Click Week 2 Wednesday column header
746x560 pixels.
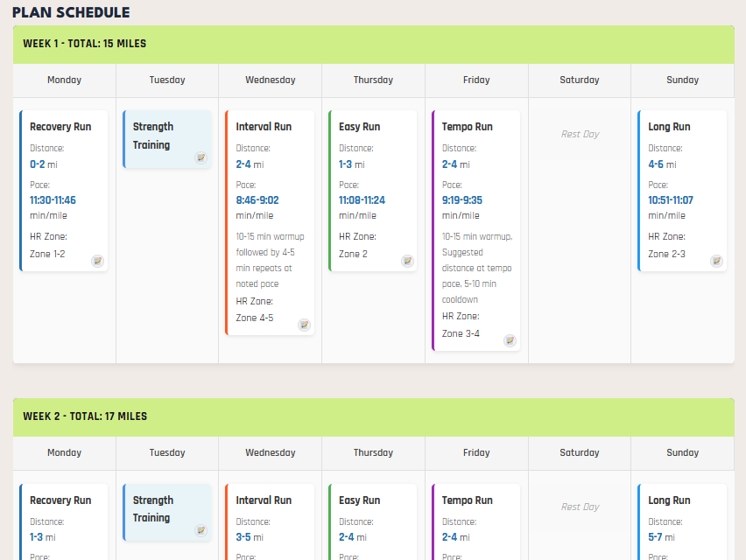[271, 452]
